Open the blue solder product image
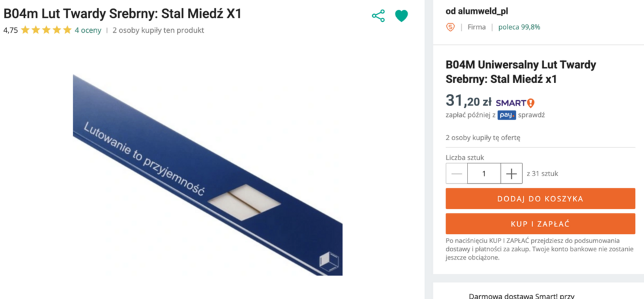The image size is (644, 299). 207,175
